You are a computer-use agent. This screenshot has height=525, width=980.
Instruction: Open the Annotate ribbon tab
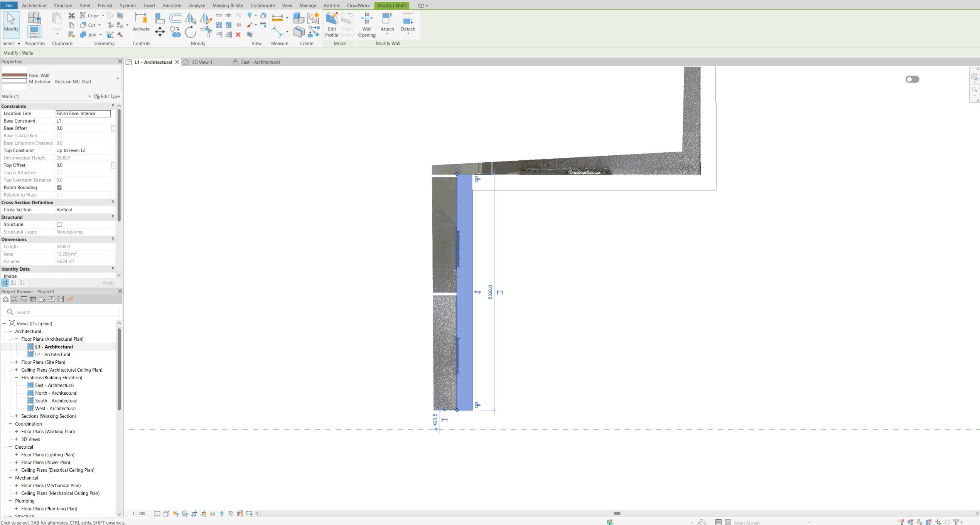(172, 5)
